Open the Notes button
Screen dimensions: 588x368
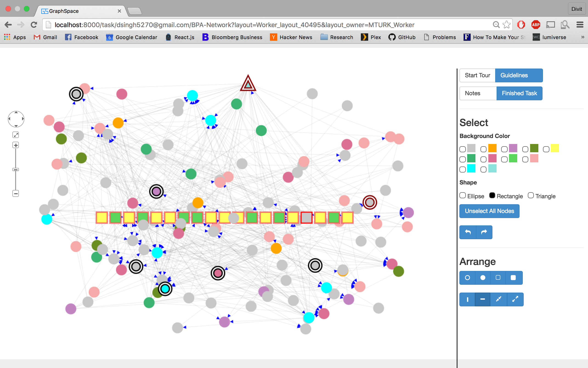click(478, 93)
